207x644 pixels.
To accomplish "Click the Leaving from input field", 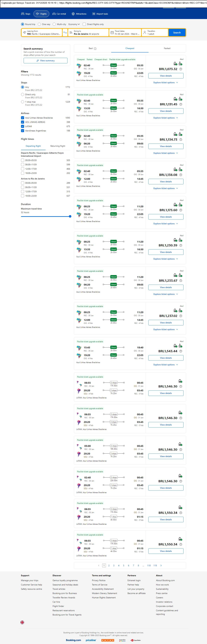I will coord(42,33).
